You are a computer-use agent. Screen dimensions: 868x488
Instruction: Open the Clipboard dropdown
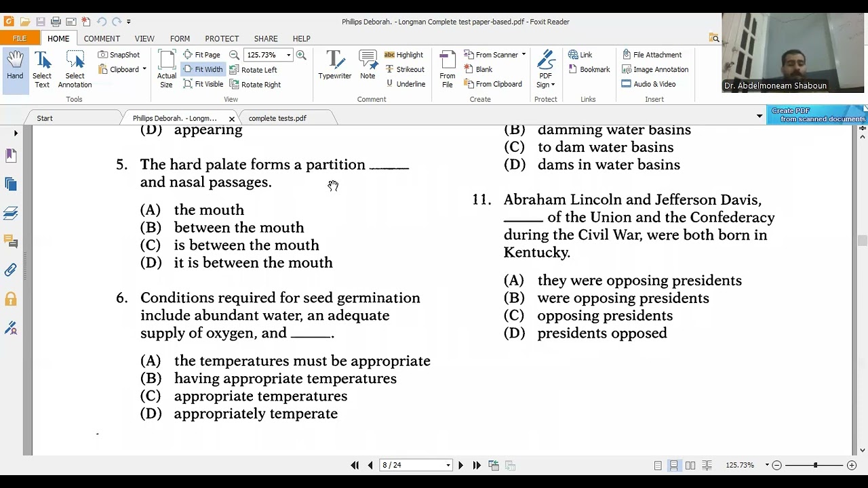tap(123, 69)
